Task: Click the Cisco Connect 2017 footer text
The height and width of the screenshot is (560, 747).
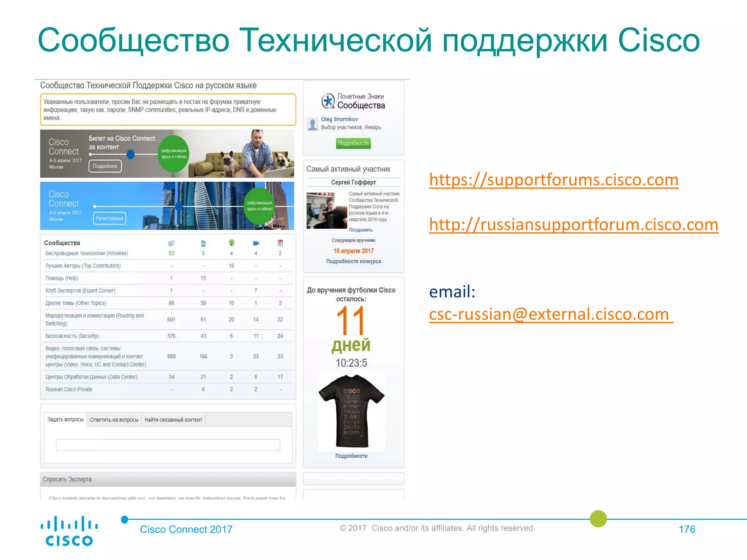Action: coord(186,529)
